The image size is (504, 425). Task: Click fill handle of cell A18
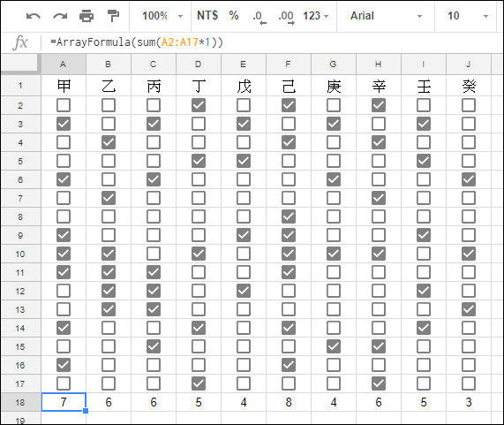pos(86,411)
